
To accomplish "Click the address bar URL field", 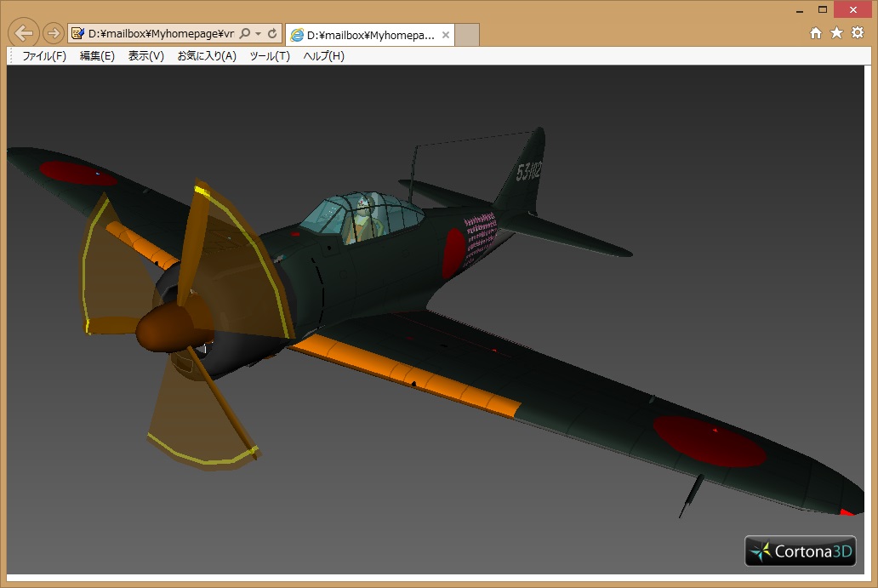I will point(160,34).
